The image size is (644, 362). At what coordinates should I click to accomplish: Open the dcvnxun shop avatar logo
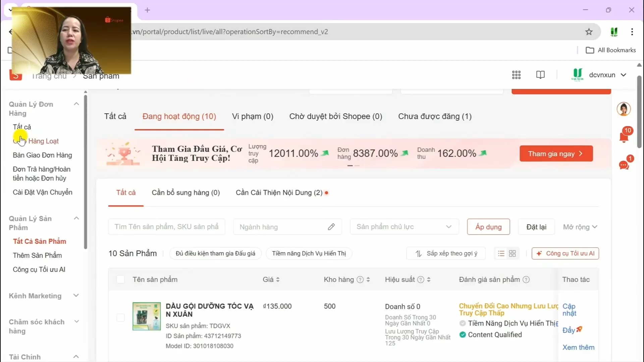pyautogui.click(x=578, y=74)
